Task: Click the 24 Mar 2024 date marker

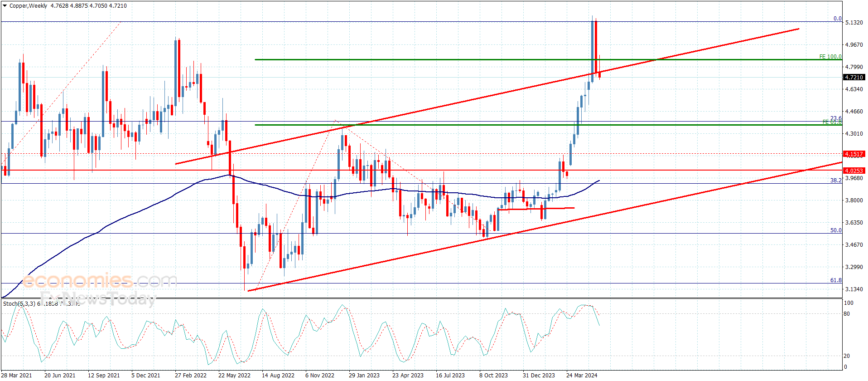Action: [582, 375]
